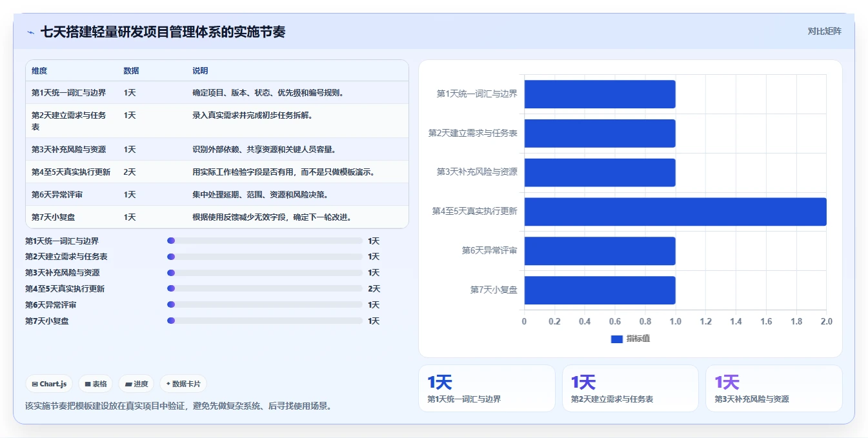Click the chart bar for 第2天建立需求与任务表
Image resolution: width=868 pixels, height=438 pixels.
600,134
